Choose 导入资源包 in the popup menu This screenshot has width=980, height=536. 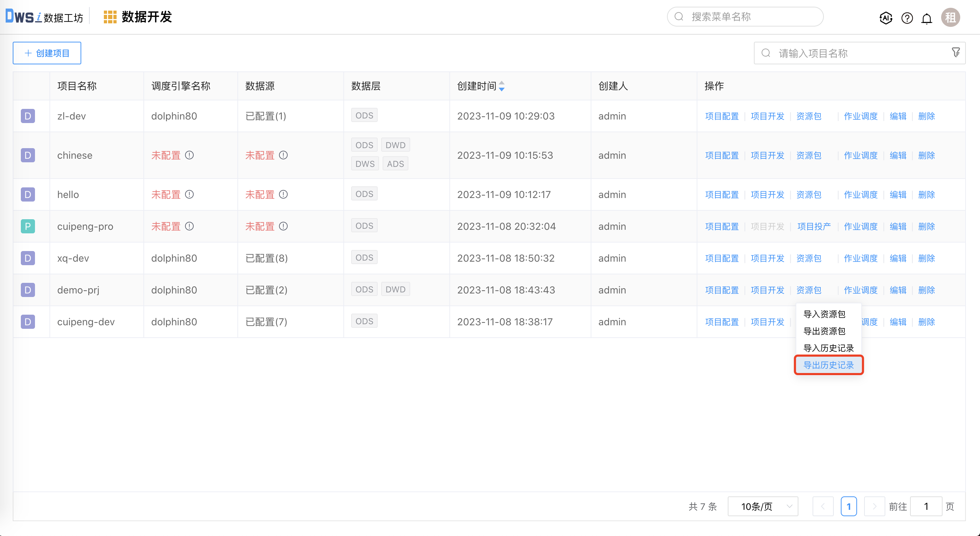(x=824, y=314)
